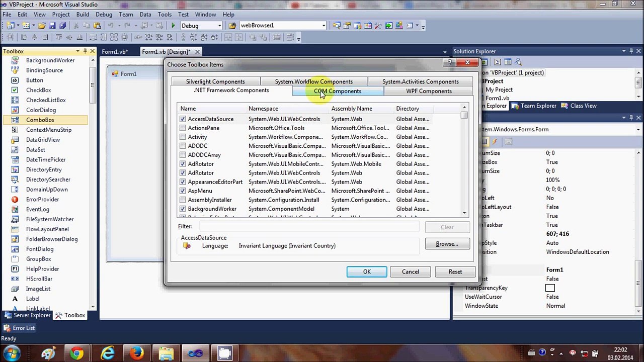Screen dimensions: 644x362
Task: Open Firefox from the taskbar
Action: (x=136, y=353)
